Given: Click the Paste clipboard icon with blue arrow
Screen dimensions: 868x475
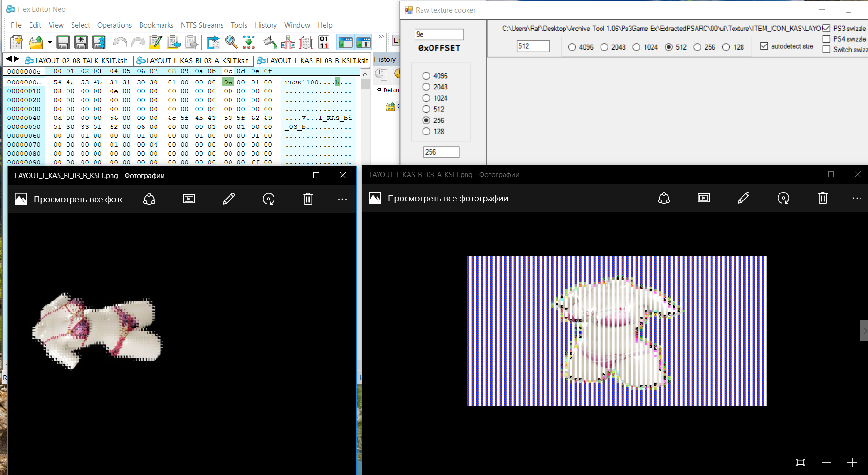Looking at the screenshot, I should tap(173, 42).
